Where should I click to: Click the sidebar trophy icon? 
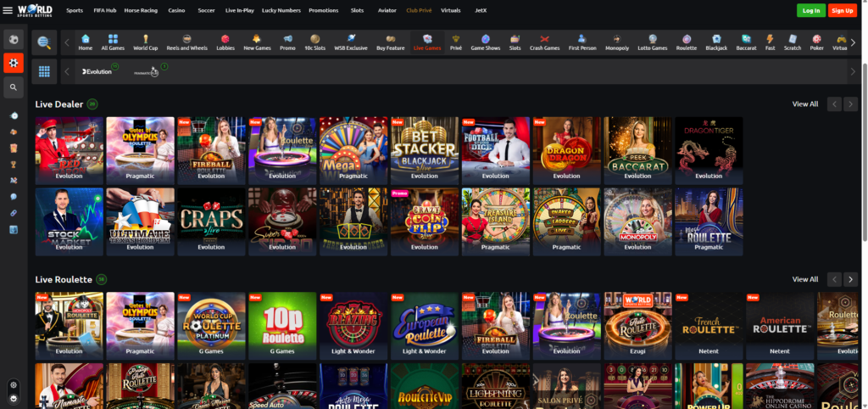(14, 165)
